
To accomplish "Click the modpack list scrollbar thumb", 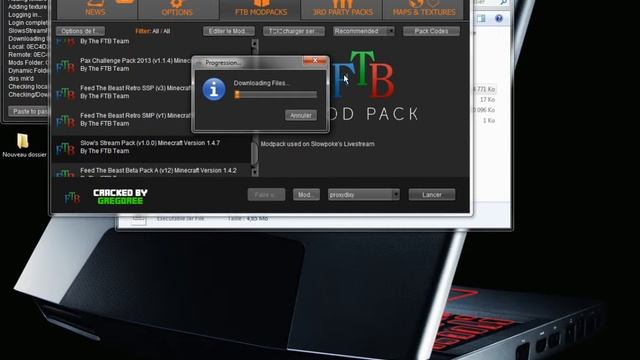I will [255, 152].
